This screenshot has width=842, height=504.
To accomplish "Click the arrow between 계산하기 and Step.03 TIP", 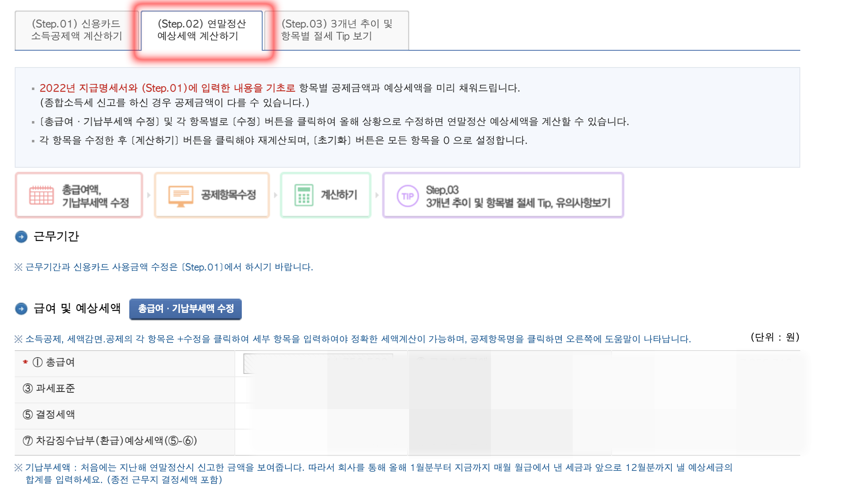I will click(377, 196).
